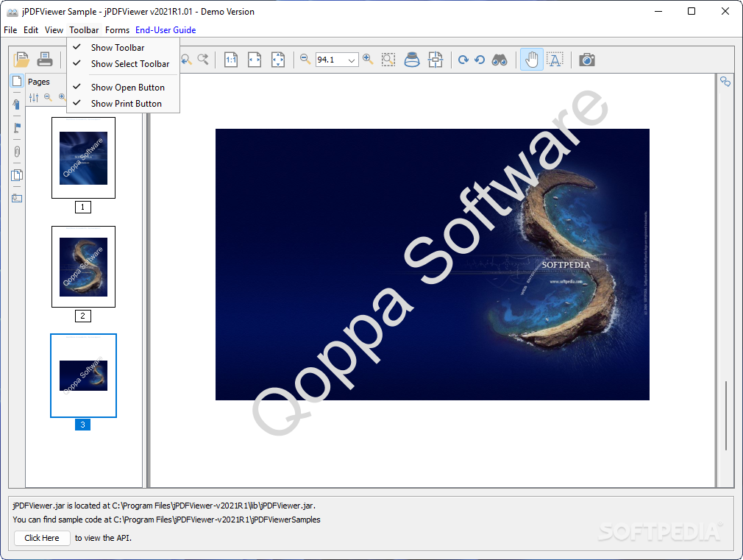
Task: Zoom out with the minus magnifier in toolbar
Action: pos(305,60)
